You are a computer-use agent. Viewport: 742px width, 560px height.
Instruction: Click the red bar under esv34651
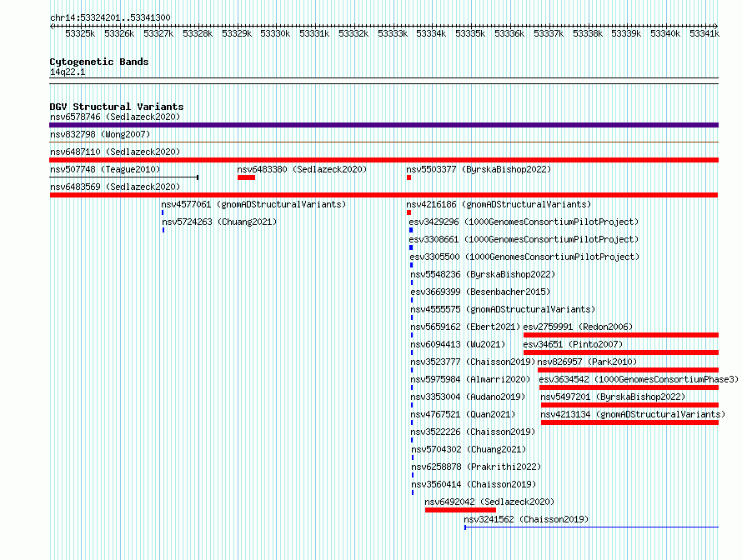(x=621, y=352)
